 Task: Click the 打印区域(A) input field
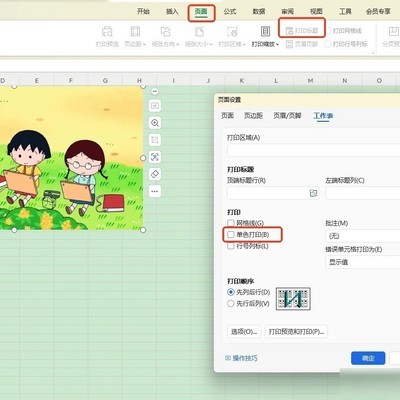(x=313, y=150)
